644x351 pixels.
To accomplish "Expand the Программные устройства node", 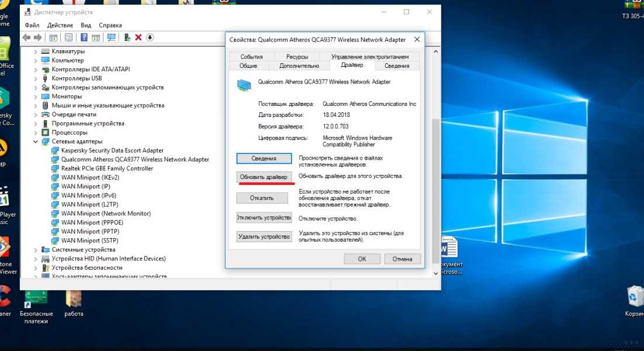I will (x=35, y=123).
